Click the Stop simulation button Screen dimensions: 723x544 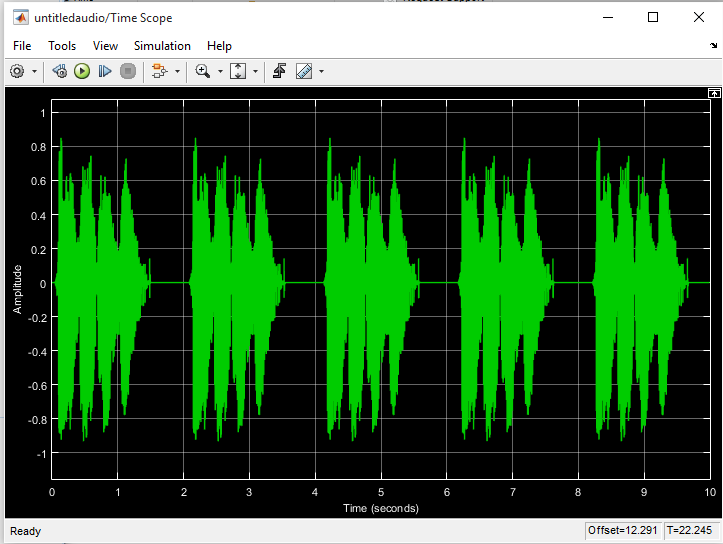(x=128, y=71)
